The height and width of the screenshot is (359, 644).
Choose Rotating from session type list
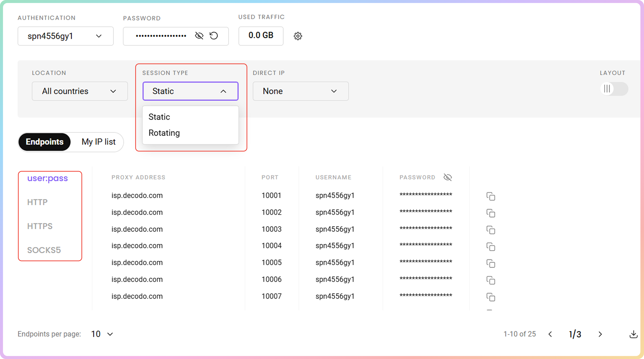click(x=164, y=133)
